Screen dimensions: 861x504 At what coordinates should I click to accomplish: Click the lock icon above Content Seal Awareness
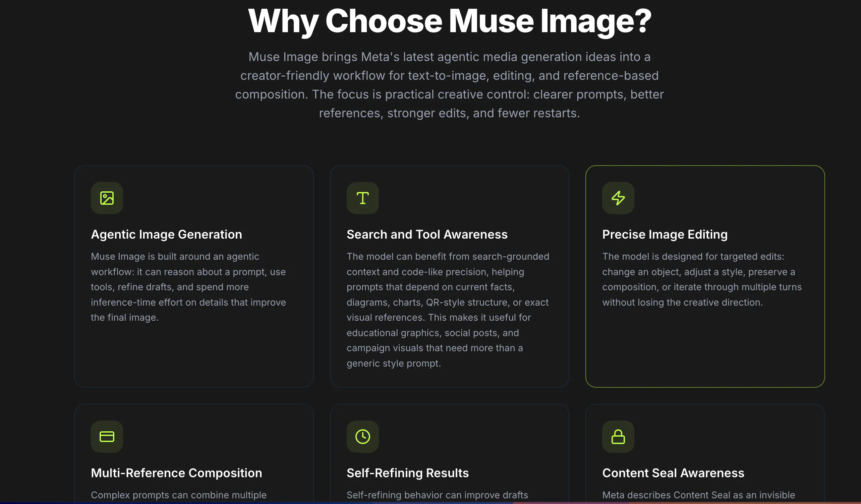[x=618, y=436]
